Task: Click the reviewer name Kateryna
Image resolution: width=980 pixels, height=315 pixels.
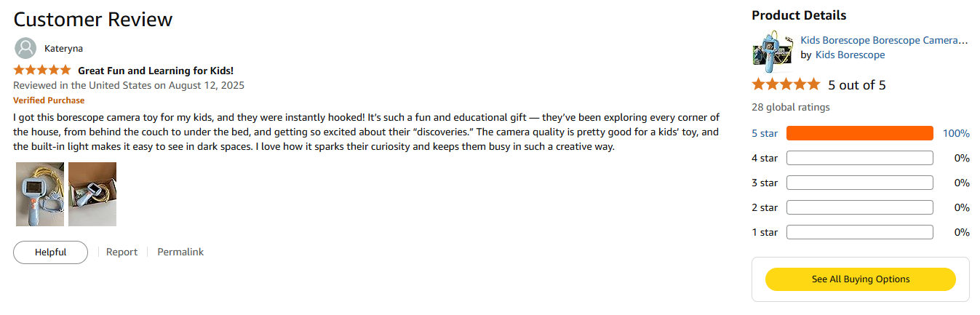Action: (x=63, y=49)
